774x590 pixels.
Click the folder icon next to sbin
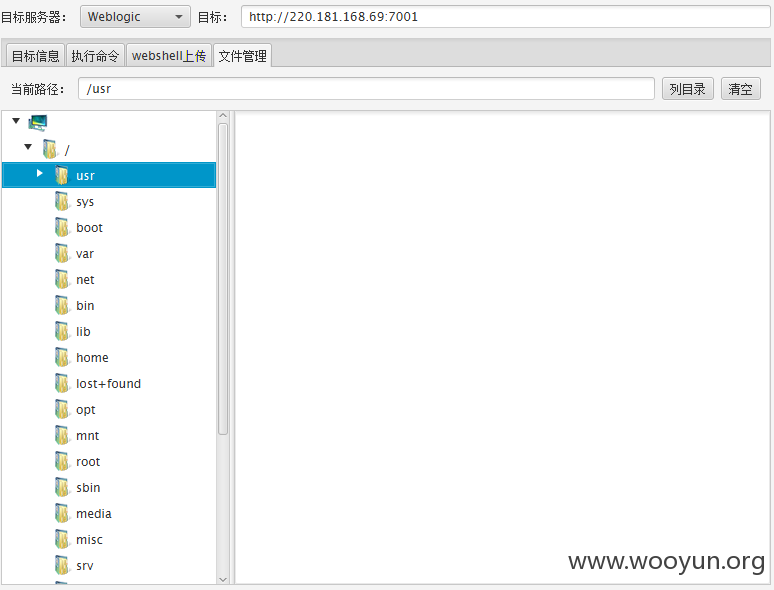click(62, 487)
